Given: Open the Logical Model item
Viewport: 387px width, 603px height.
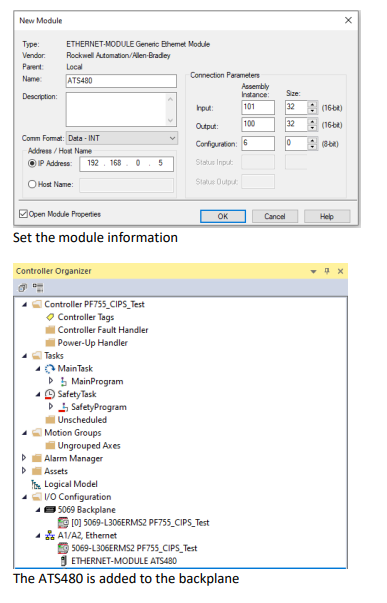Looking at the screenshot, I should pos(71,484).
